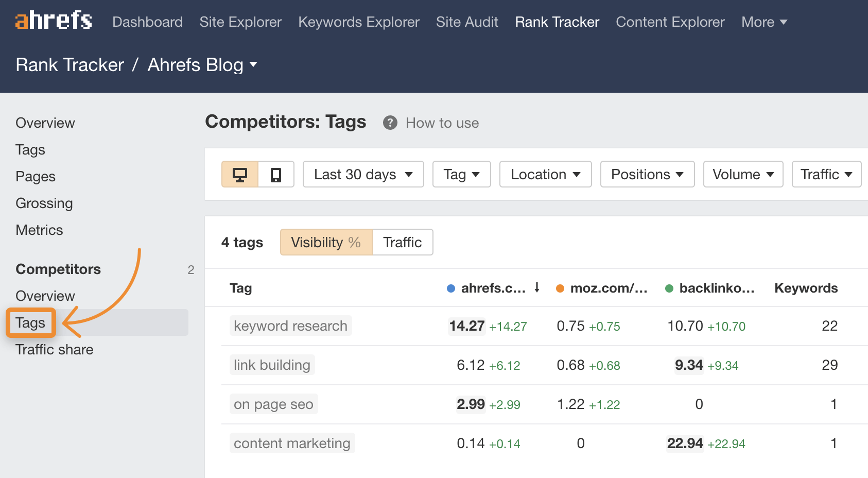The height and width of the screenshot is (478, 868).
Task: Click the ahrefs logo
Action: point(54,21)
